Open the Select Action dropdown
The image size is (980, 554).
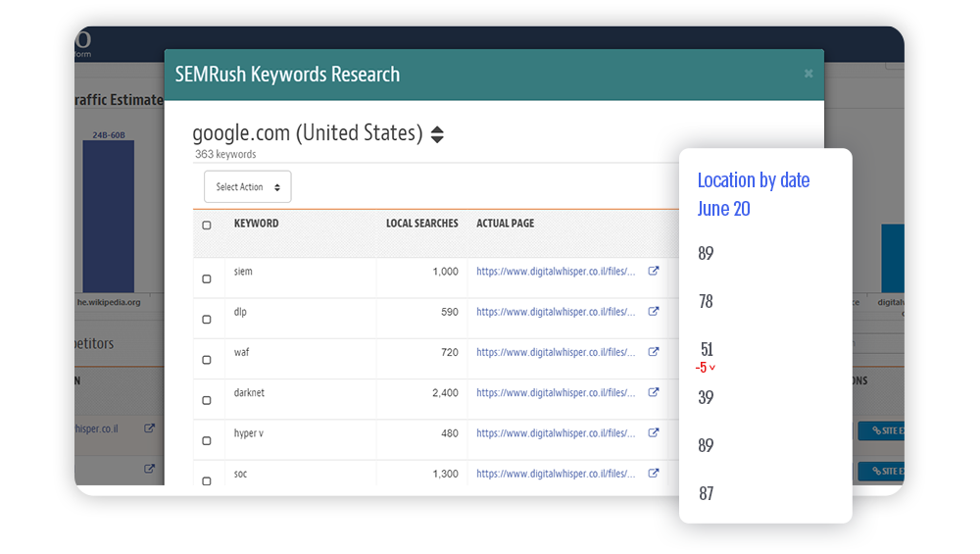point(248,187)
